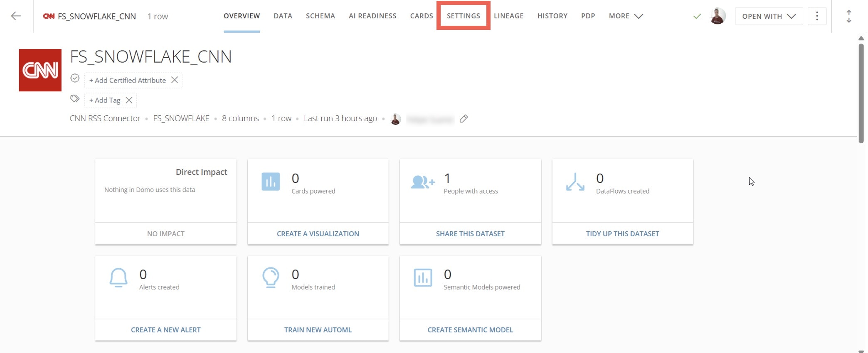Click the 8 columns text

pyautogui.click(x=240, y=118)
